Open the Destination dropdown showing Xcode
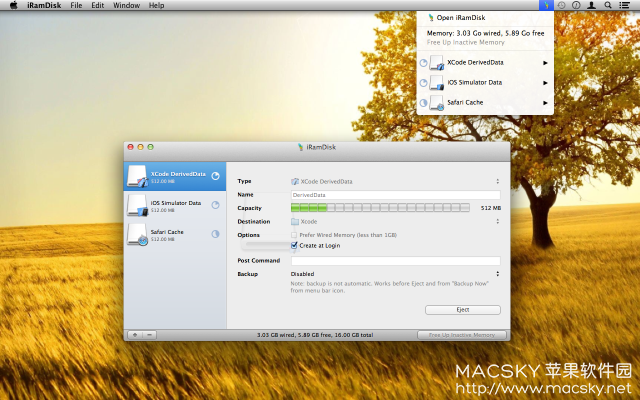 click(x=396, y=222)
